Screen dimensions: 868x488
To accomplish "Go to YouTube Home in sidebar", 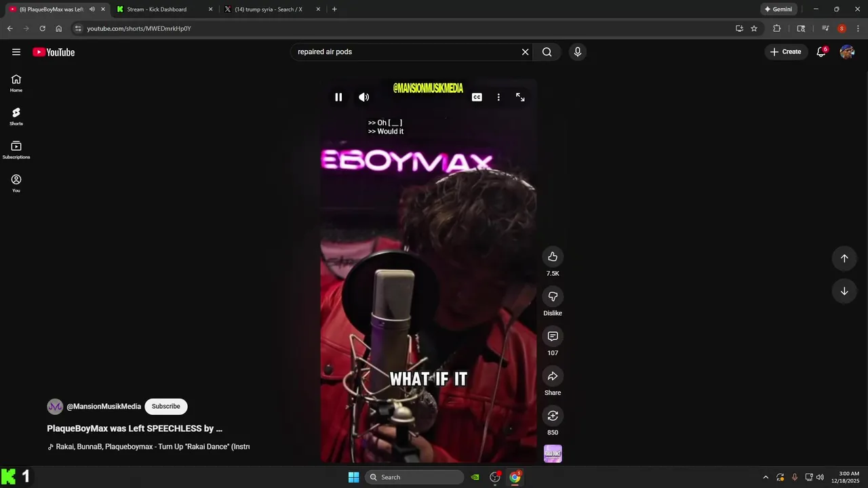I will coord(16,83).
